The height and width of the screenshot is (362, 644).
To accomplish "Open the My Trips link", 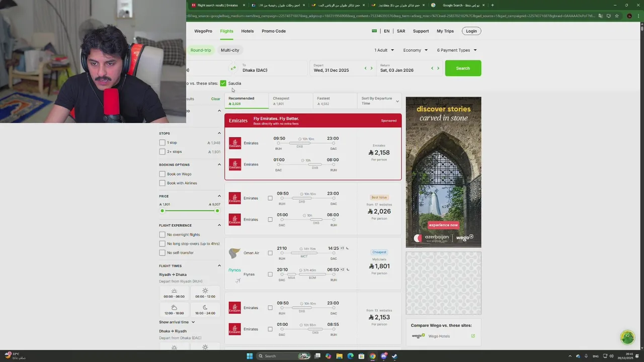I will 445,31.
